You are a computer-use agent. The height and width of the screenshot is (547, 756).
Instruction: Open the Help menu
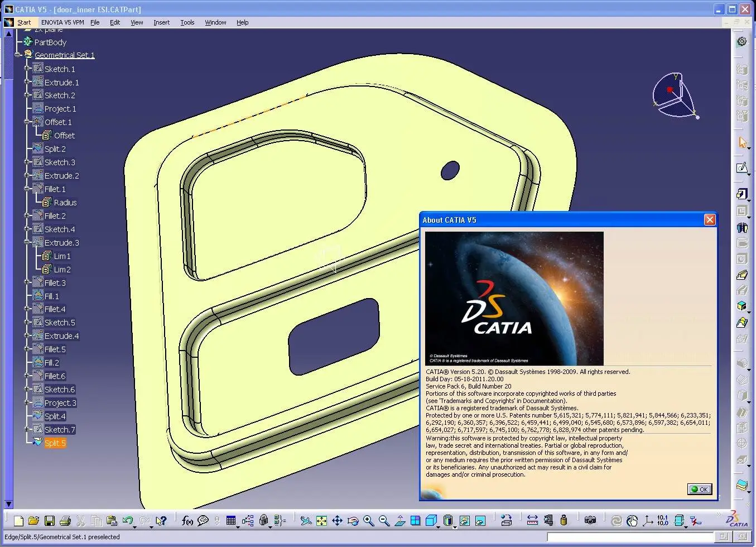tap(242, 22)
